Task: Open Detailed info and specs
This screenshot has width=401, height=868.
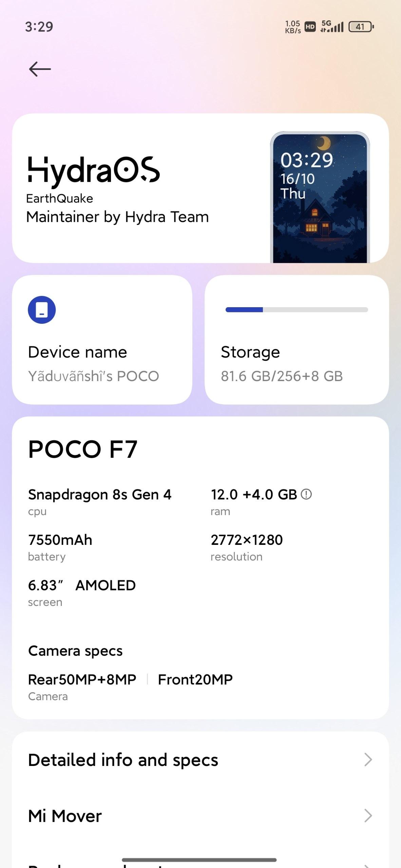Action: point(123,760)
